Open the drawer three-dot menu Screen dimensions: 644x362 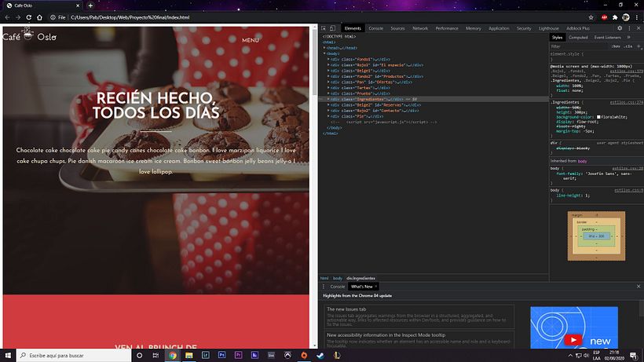coord(324,287)
